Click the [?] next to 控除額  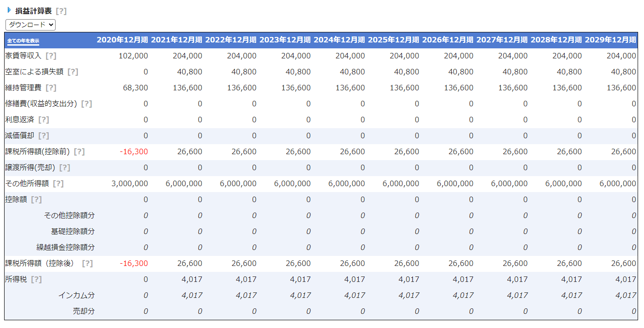(x=36, y=199)
